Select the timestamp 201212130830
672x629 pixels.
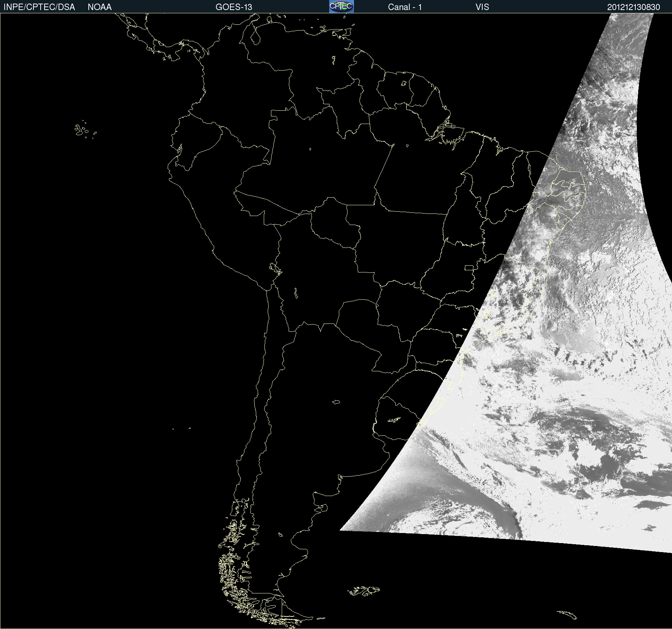634,7
